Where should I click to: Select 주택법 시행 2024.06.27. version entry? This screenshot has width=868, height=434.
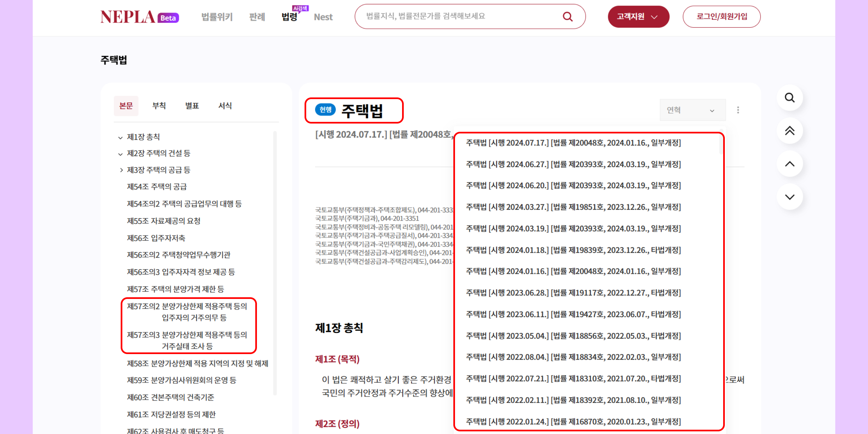[573, 164]
